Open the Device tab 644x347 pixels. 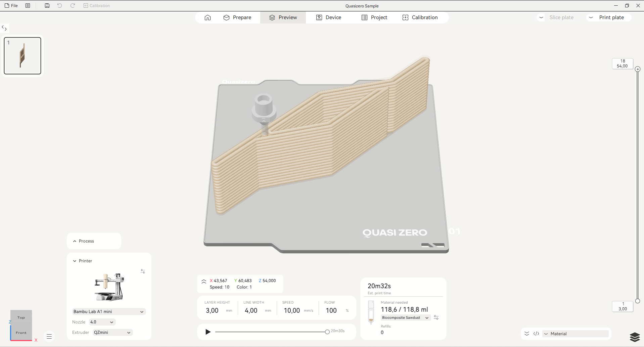click(x=329, y=17)
